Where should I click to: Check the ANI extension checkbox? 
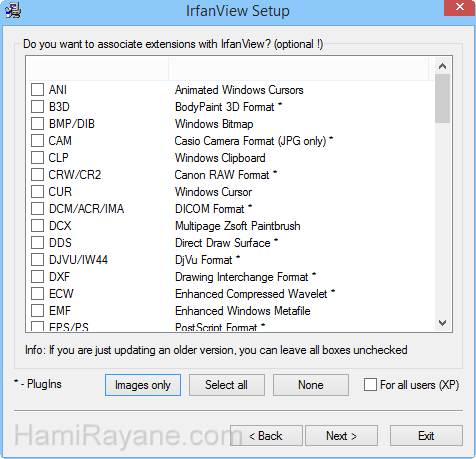(37, 90)
